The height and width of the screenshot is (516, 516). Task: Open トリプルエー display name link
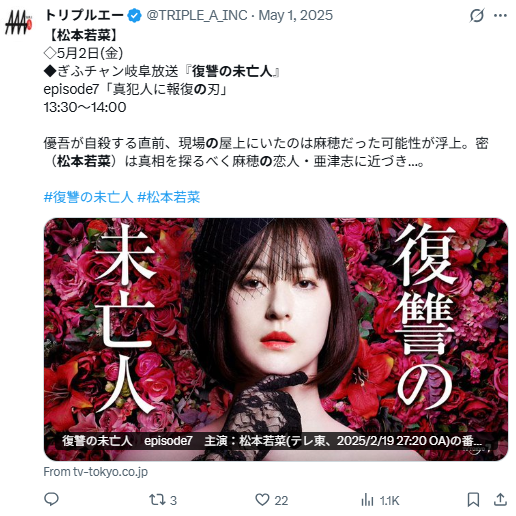(x=84, y=15)
